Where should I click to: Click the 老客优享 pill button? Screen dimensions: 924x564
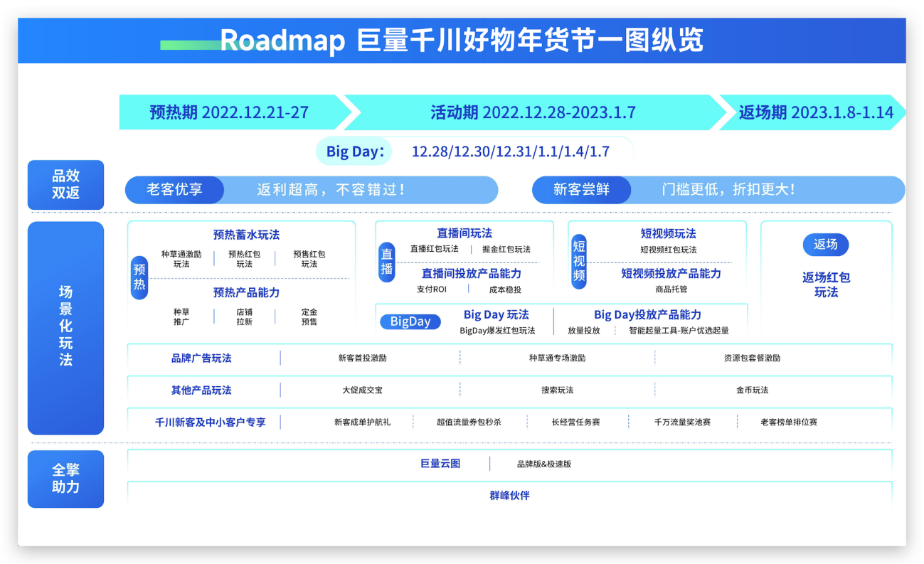pos(174,190)
